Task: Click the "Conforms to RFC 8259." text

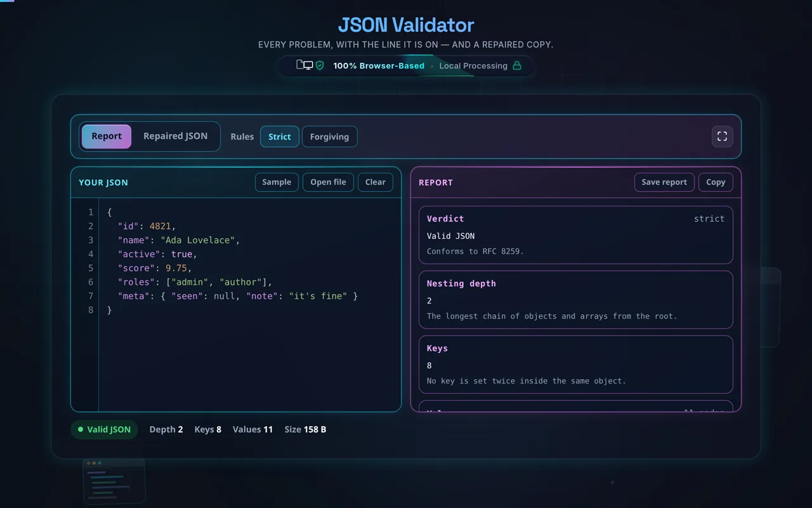Action: pyautogui.click(x=475, y=251)
